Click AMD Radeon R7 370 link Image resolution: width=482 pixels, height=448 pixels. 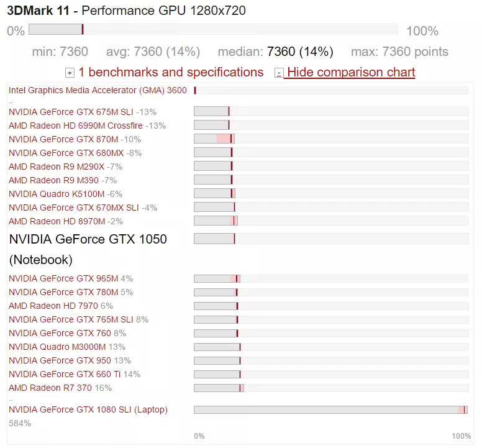pyautogui.click(x=50, y=388)
